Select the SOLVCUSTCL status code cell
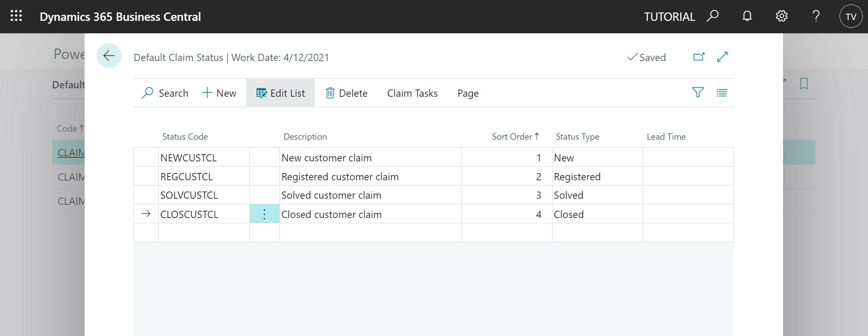 click(x=204, y=195)
